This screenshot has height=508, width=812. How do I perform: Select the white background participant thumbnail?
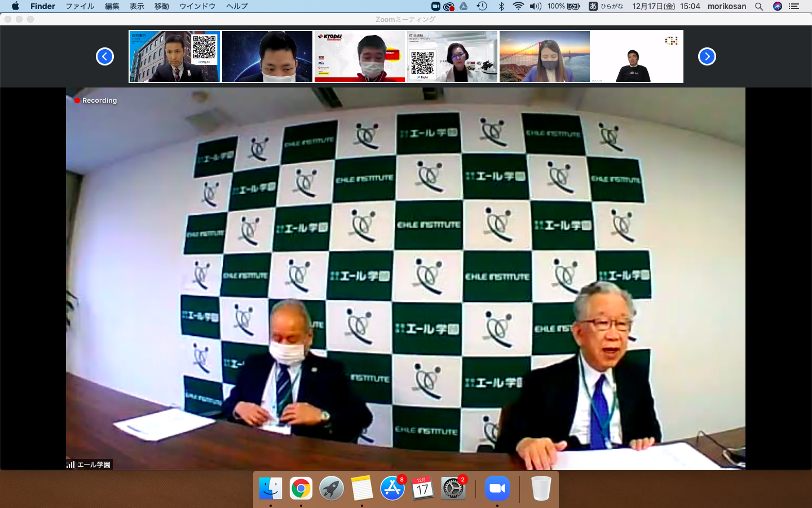click(637, 56)
